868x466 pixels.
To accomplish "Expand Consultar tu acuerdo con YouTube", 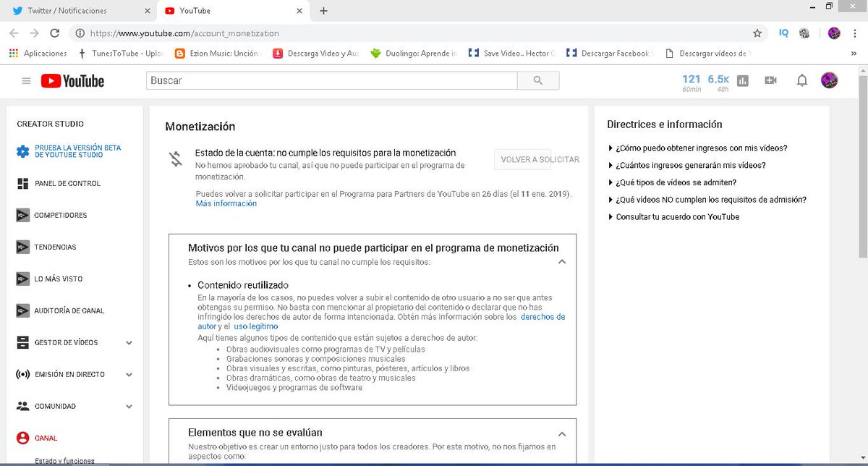I will pyautogui.click(x=674, y=217).
